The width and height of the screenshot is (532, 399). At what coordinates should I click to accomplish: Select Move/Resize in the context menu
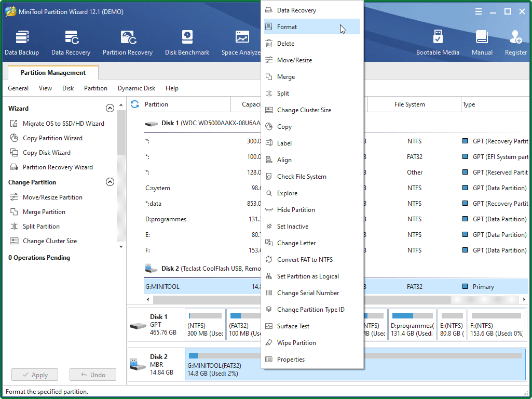[312, 60]
